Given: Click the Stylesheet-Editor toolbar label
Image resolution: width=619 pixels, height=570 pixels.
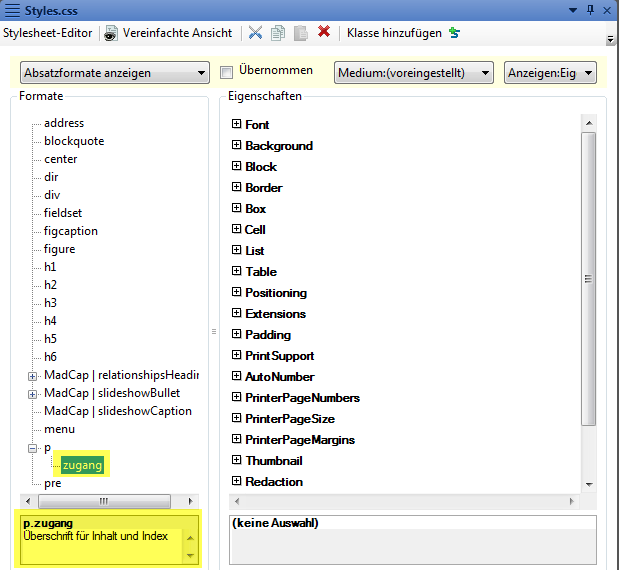Looking at the screenshot, I should coord(50,33).
